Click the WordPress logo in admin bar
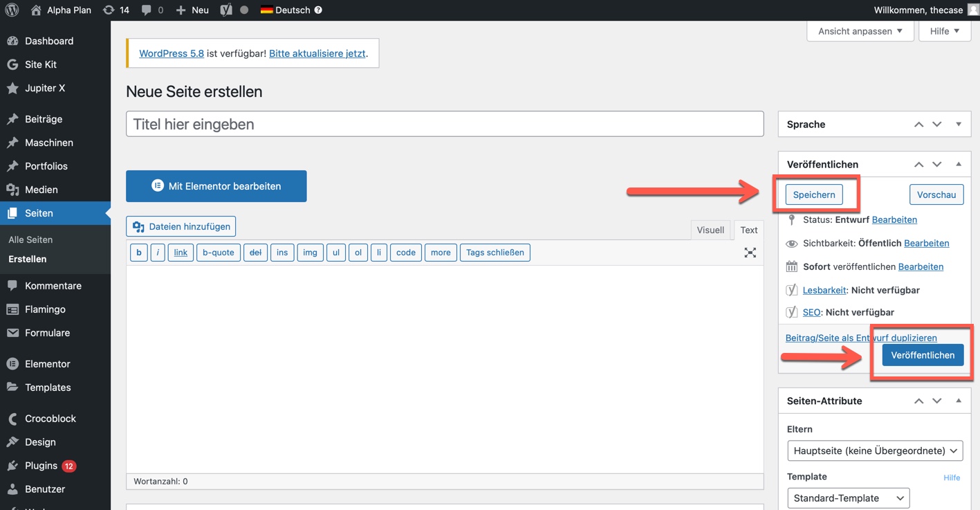This screenshot has width=980, height=510. [x=12, y=10]
